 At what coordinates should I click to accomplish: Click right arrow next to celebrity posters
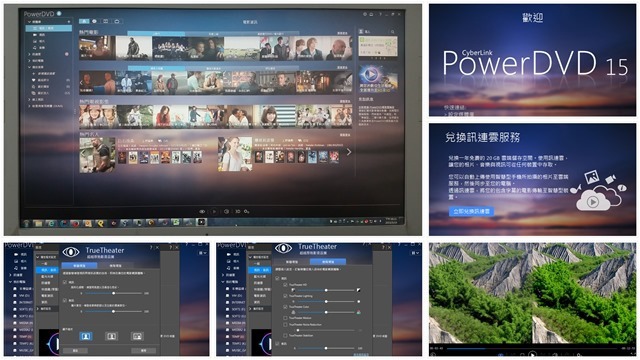[349, 152]
